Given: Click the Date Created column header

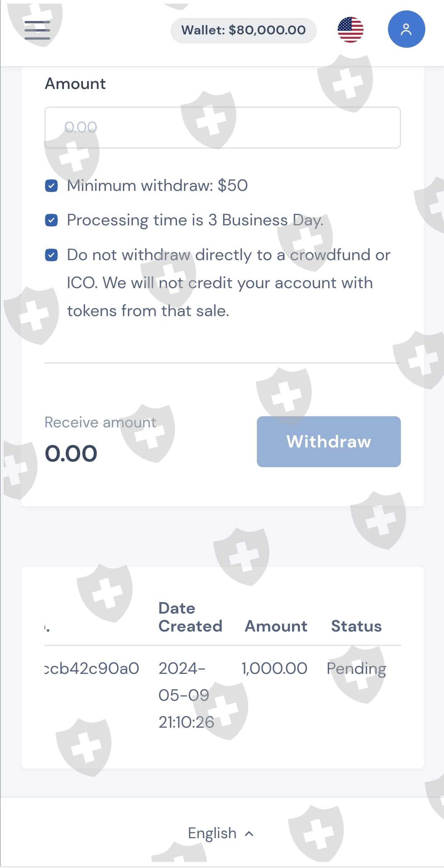Looking at the screenshot, I should [190, 617].
